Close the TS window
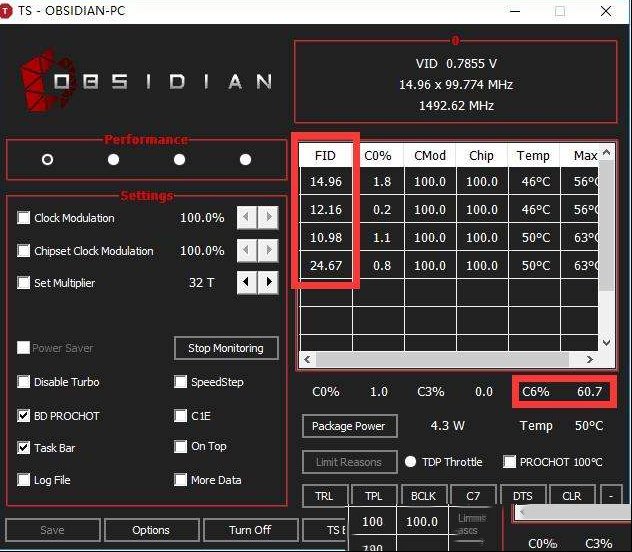This screenshot has height=552, width=632. 606,11
